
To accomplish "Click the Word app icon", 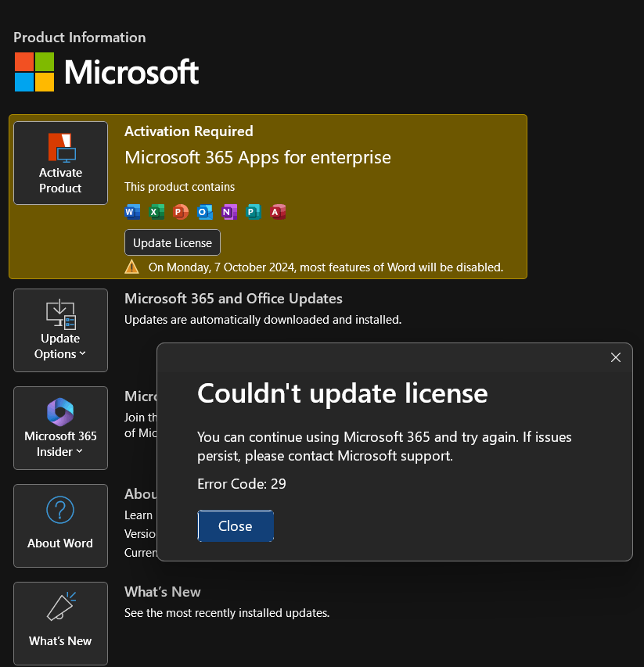I will pyautogui.click(x=132, y=212).
